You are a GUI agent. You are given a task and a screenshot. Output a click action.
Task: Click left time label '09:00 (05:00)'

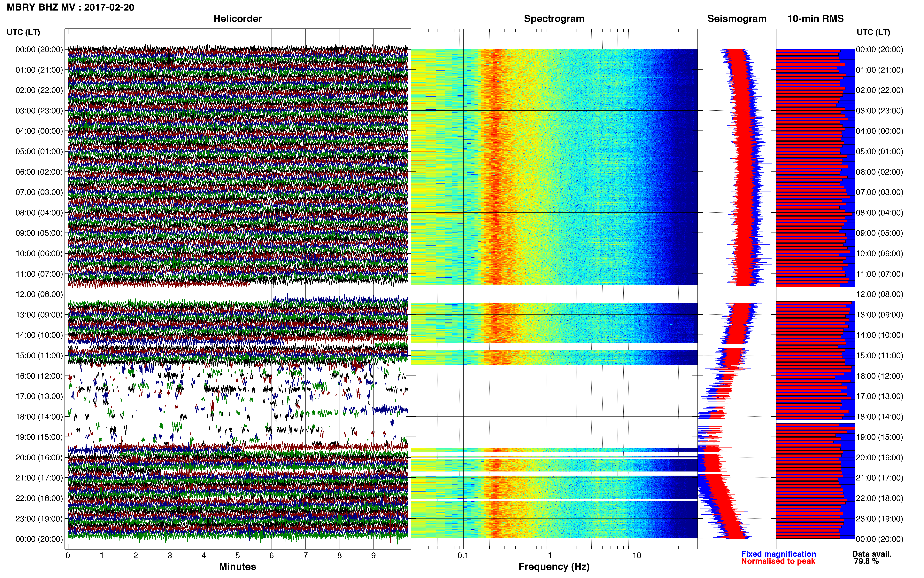click(39, 233)
